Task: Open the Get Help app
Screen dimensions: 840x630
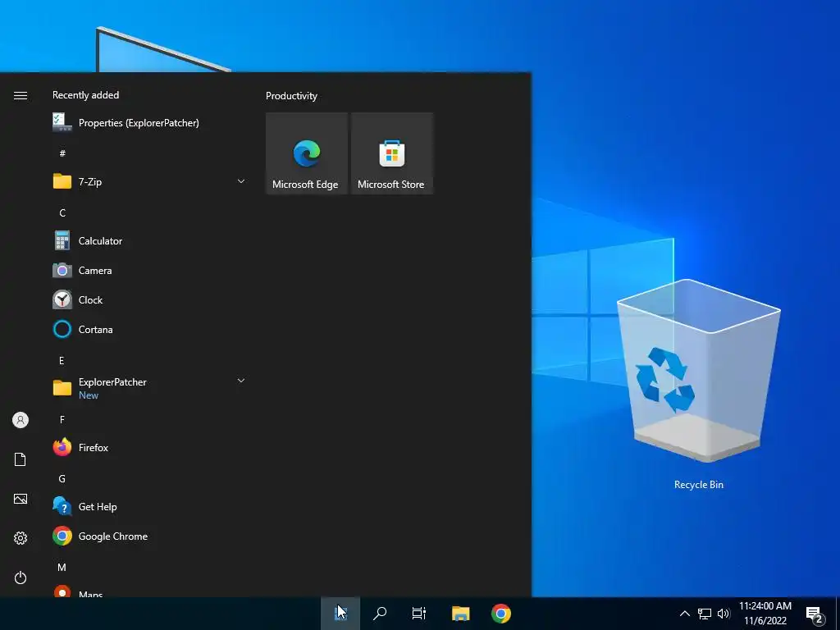Action: pyautogui.click(x=150, y=507)
